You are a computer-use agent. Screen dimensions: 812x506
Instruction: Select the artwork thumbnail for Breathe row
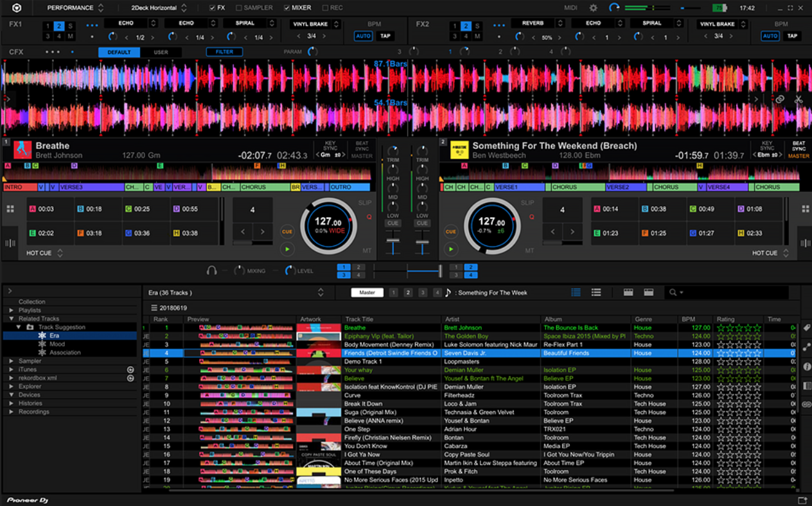click(319, 327)
